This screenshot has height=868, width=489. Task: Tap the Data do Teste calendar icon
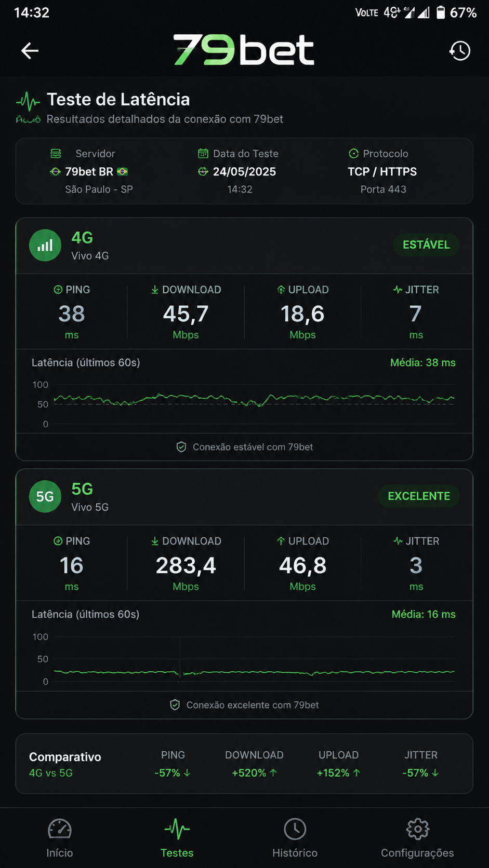[x=203, y=154]
